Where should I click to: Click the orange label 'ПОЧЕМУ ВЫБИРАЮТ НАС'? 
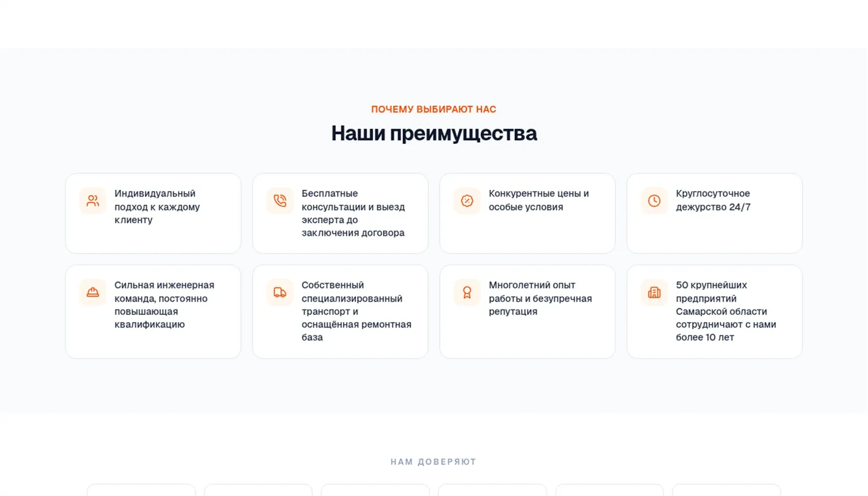(x=433, y=109)
